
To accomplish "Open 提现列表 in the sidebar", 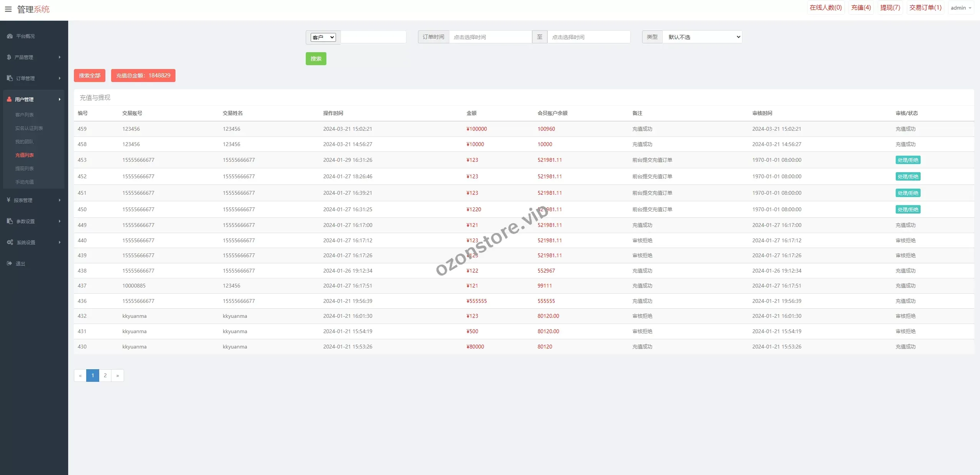I will 25,169.
